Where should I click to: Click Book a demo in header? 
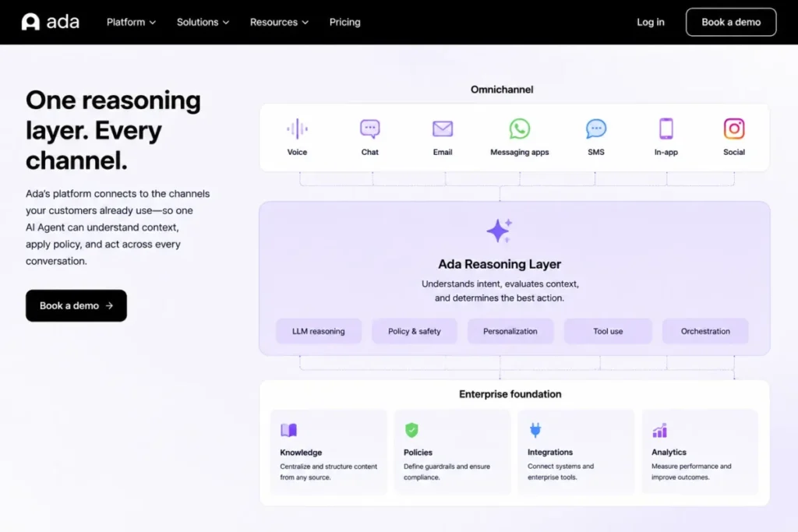coord(731,22)
